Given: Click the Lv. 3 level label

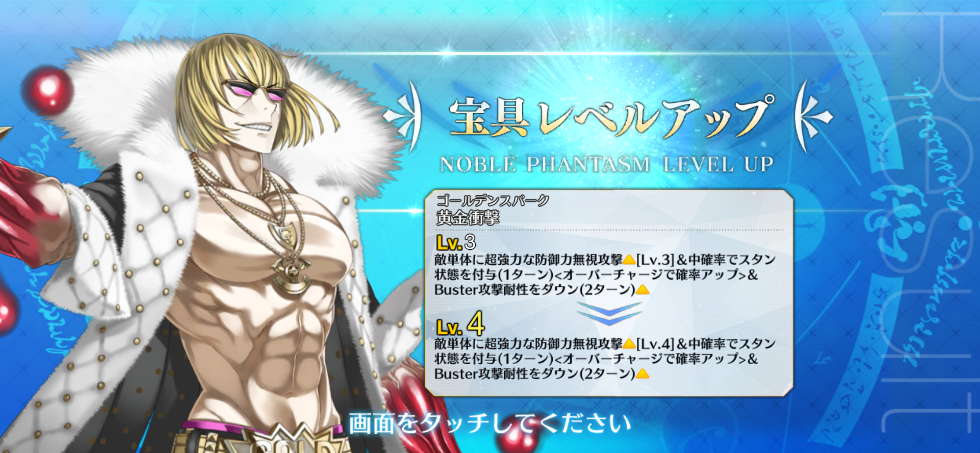Looking at the screenshot, I should 456,242.
